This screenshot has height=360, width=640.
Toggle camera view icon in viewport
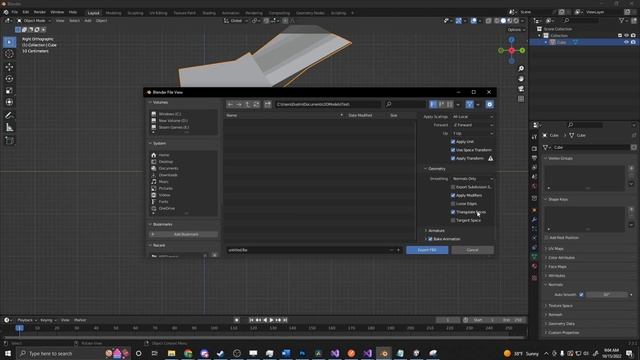coord(521,89)
